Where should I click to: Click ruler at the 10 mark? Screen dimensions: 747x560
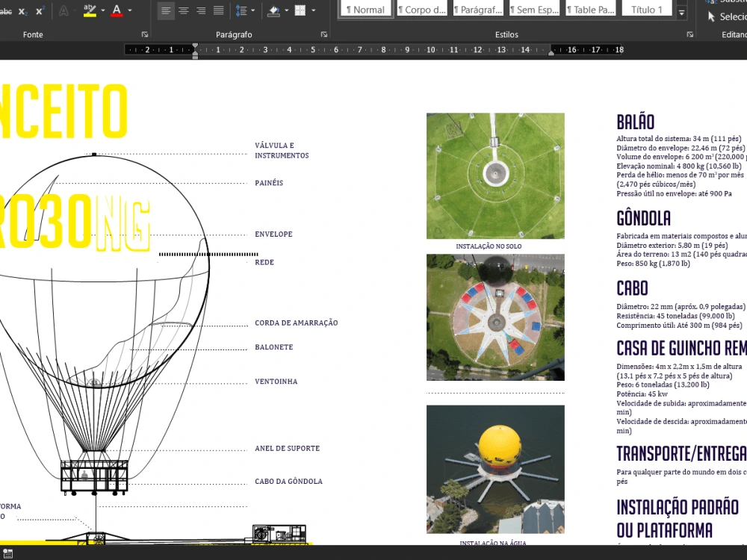tap(431, 49)
